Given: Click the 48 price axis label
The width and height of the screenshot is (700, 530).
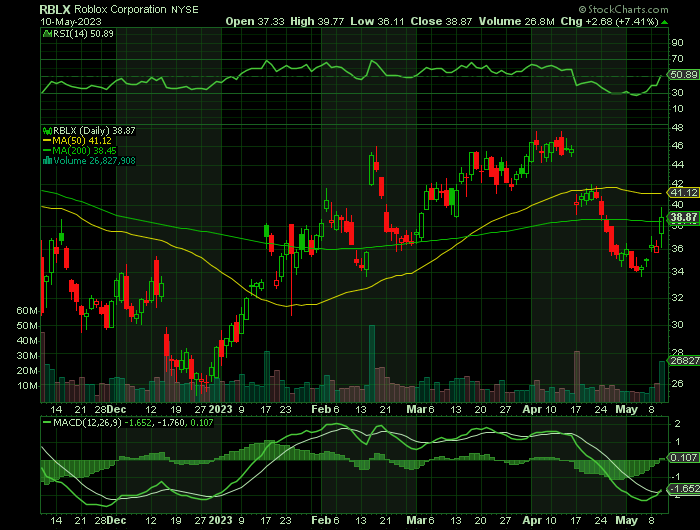Looking at the screenshot, I should click(677, 128).
